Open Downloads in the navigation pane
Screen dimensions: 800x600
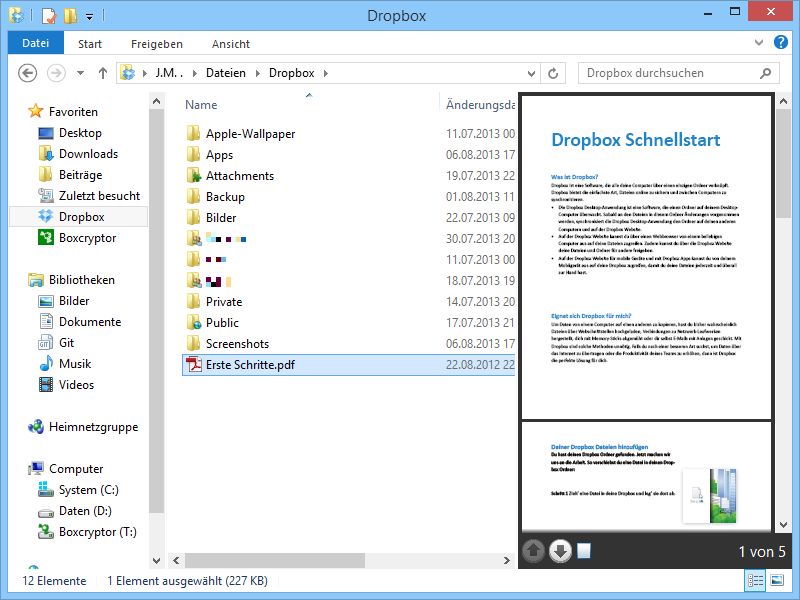point(88,154)
